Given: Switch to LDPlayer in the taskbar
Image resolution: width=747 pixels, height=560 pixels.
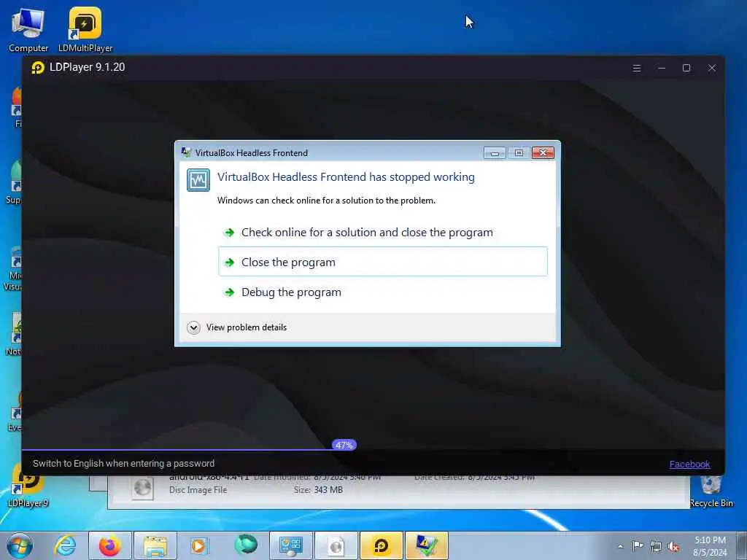Looking at the screenshot, I should coord(382,545).
